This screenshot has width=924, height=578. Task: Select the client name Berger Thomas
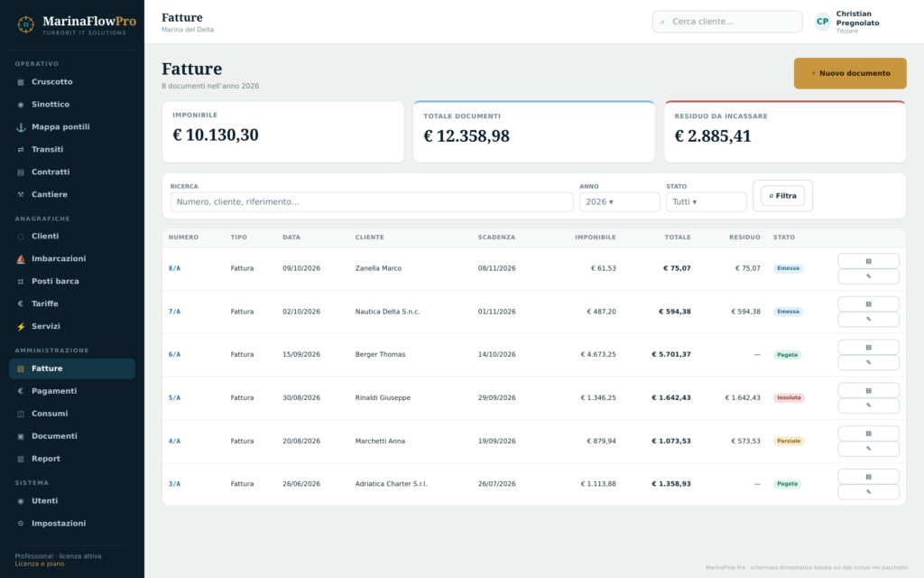point(380,354)
